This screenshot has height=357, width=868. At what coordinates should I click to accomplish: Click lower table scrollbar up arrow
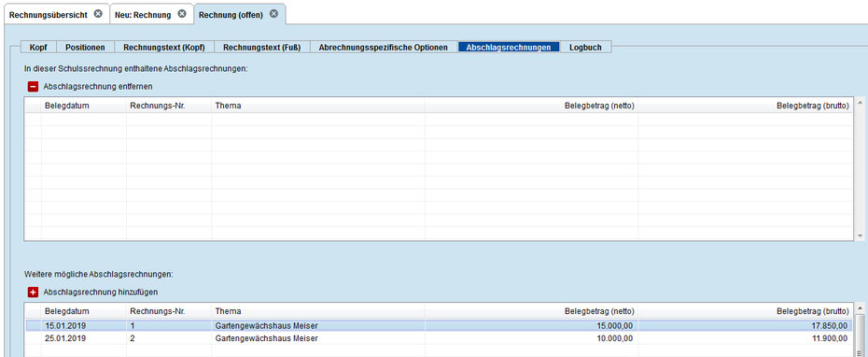coord(860,307)
